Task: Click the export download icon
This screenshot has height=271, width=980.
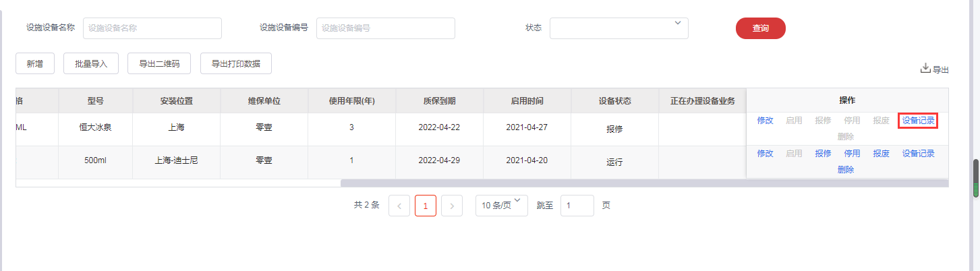Action: [x=925, y=69]
